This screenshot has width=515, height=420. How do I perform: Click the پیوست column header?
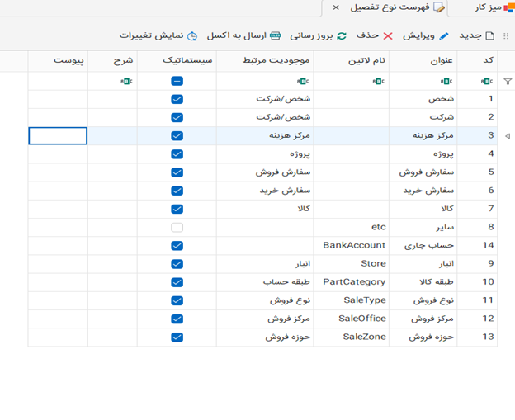[x=58, y=61]
